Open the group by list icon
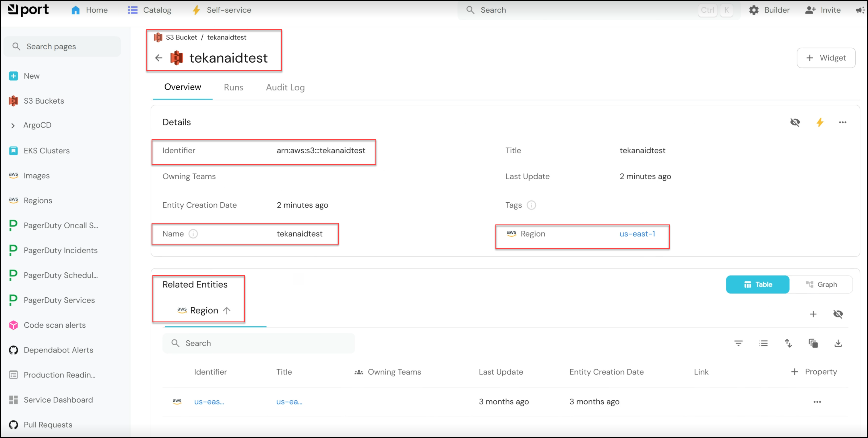The image size is (868, 438). point(763,343)
